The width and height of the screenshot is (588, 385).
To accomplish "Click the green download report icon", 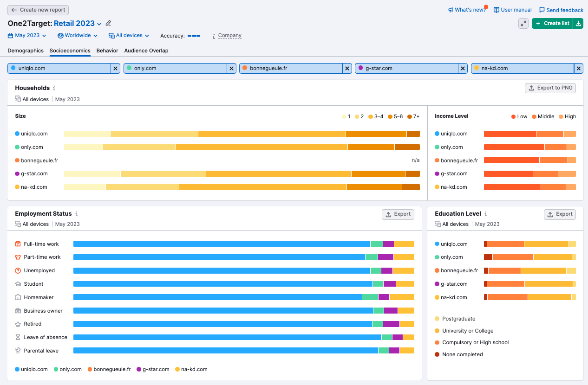I will [x=578, y=23].
